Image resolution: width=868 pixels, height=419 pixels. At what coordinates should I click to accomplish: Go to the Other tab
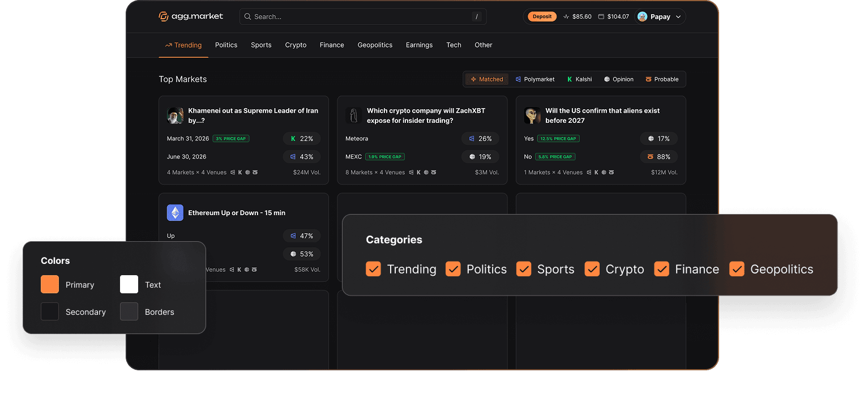coord(484,45)
